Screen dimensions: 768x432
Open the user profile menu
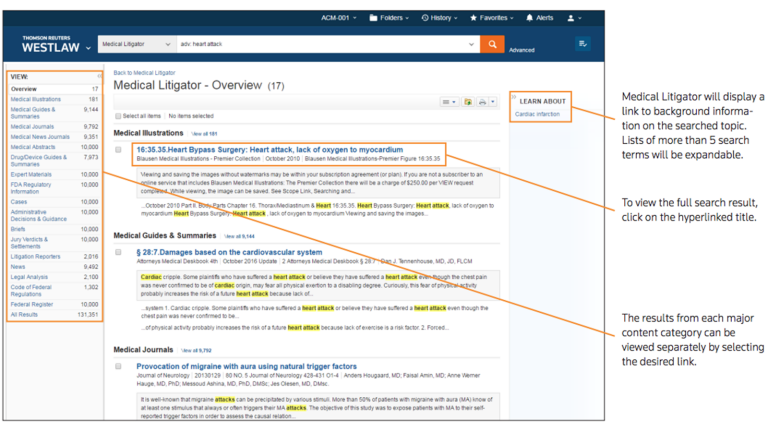pos(574,18)
